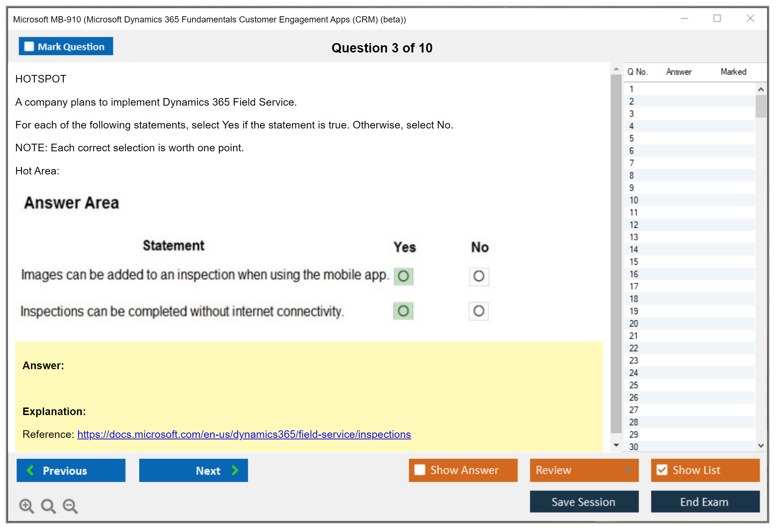
Task: Click the right chevron on Next button
Action: point(235,470)
